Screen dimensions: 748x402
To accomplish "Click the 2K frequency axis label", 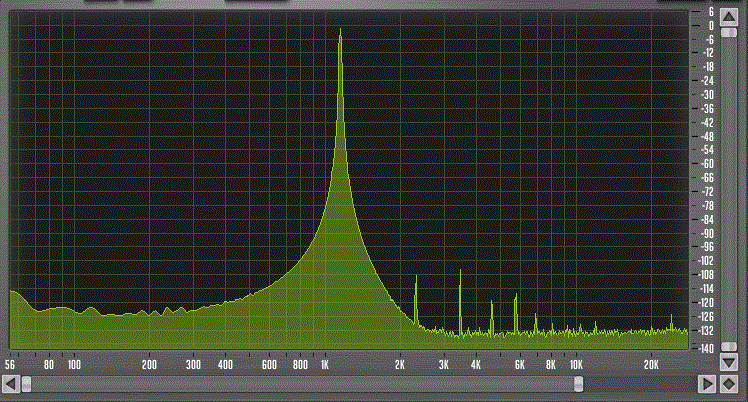I will pyautogui.click(x=400, y=365).
